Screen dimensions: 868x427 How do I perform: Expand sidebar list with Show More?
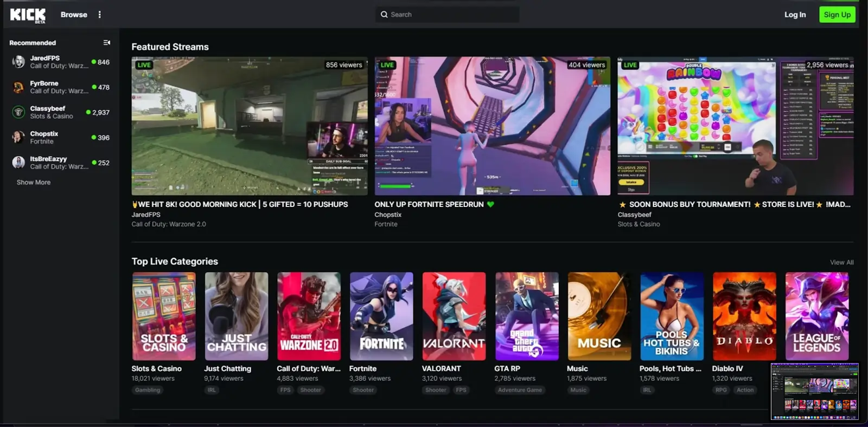(x=34, y=183)
